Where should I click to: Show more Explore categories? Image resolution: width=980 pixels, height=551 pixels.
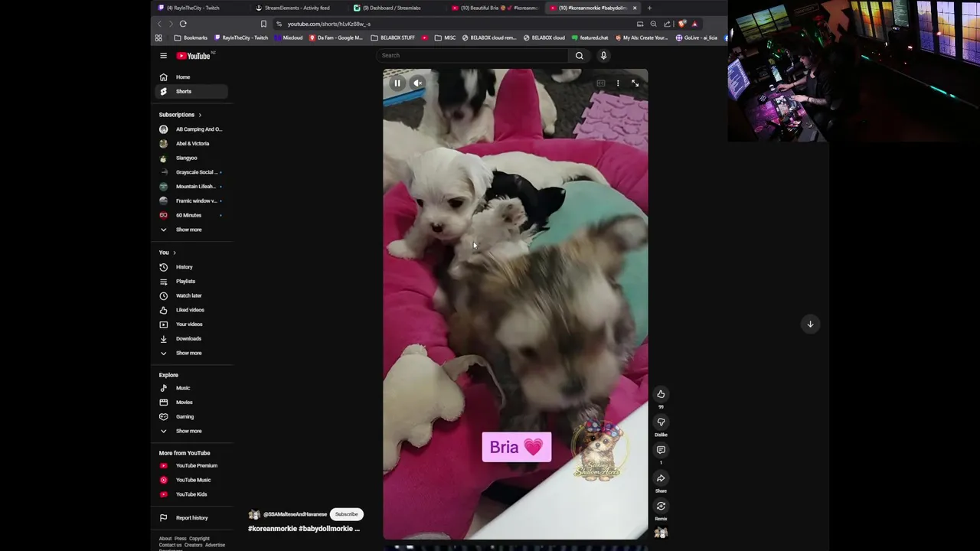click(191, 431)
